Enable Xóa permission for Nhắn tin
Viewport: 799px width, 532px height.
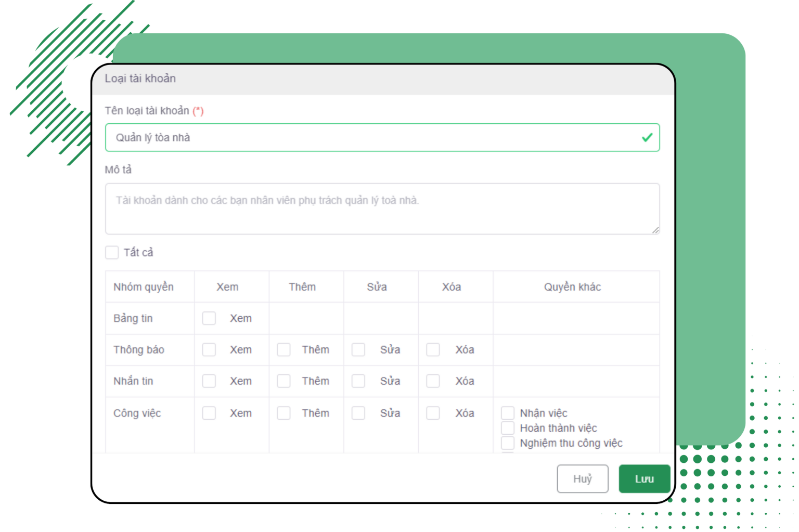point(433,381)
